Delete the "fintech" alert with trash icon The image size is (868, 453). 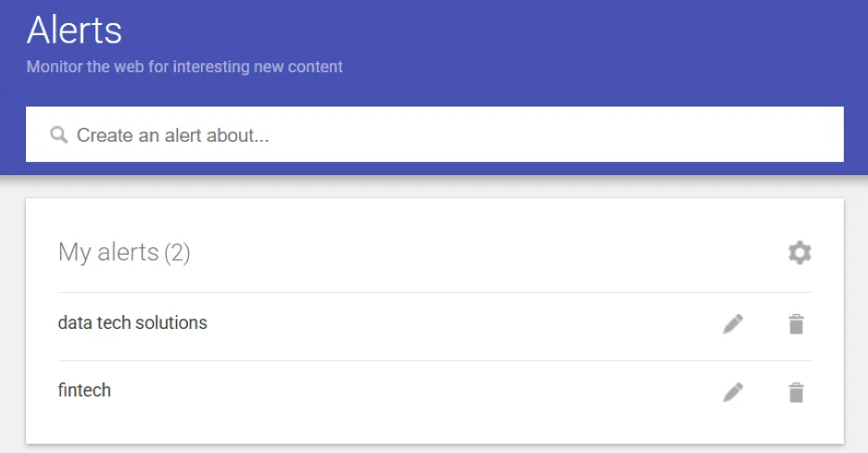click(796, 393)
